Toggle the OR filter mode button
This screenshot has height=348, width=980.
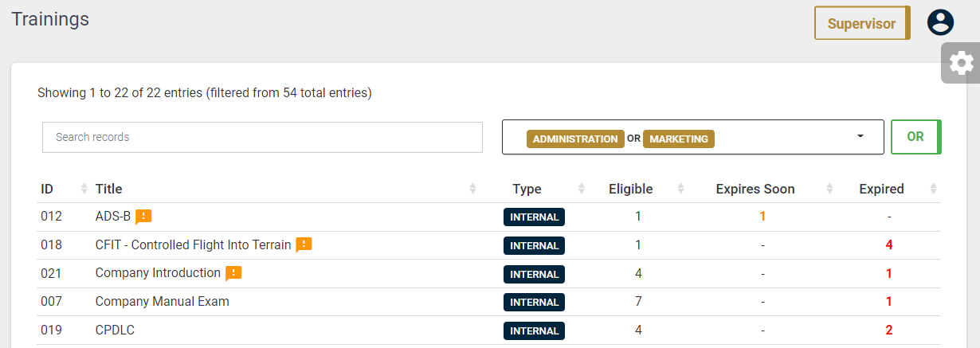coord(916,137)
